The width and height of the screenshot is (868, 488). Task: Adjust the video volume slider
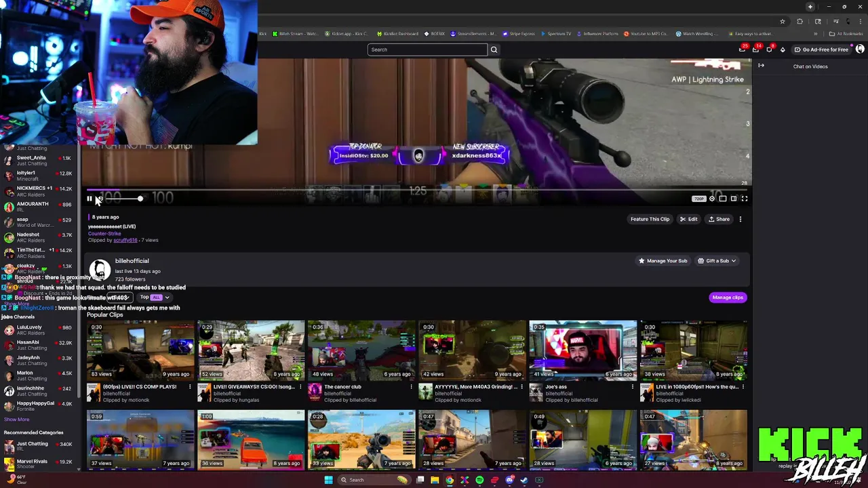coord(123,199)
